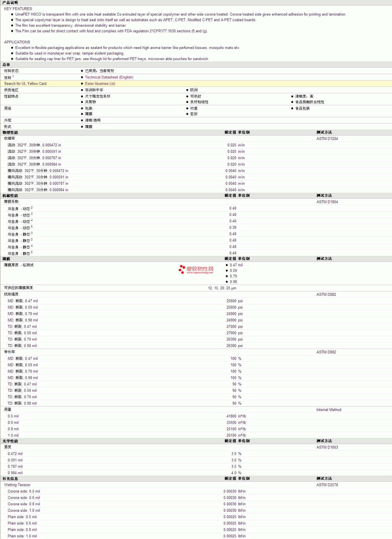
Task: Select the 伸长率 property label
Action: click(x=10, y=352)
